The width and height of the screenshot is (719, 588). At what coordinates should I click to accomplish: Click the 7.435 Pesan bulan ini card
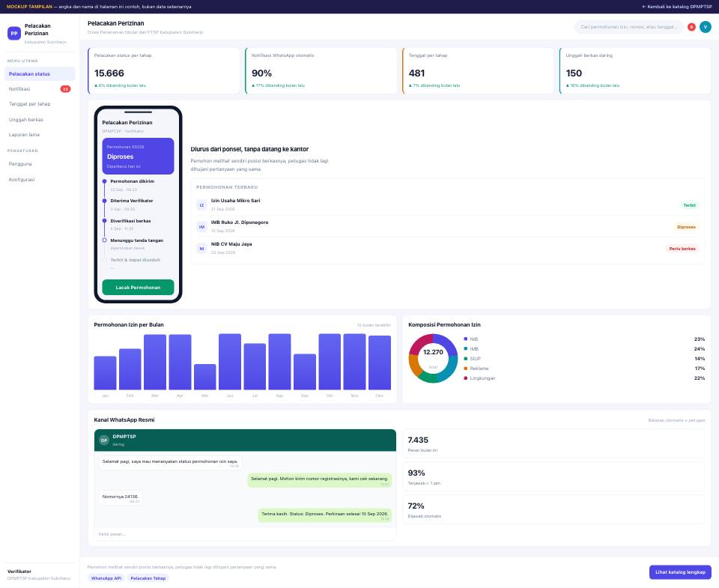click(553, 443)
